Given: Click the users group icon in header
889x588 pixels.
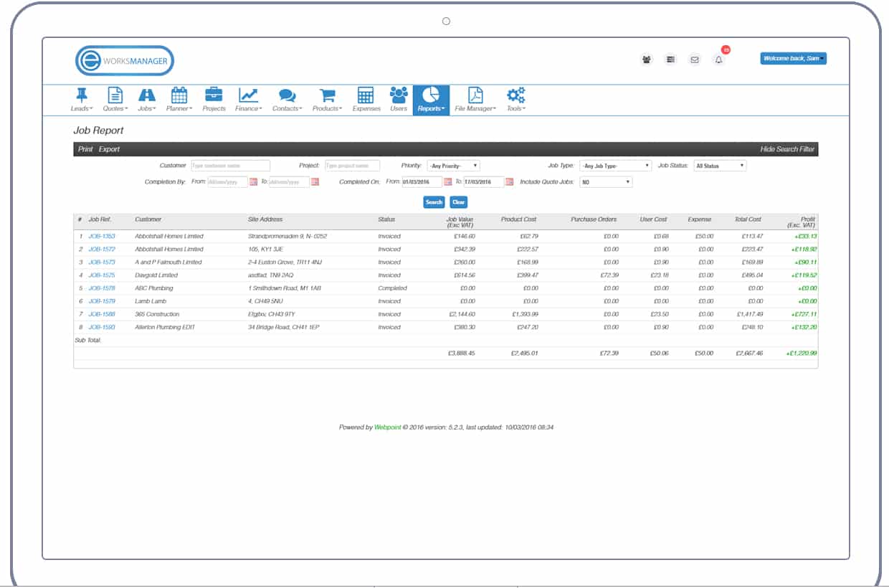Looking at the screenshot, I should pyautogui.click(x=647, y=60).
